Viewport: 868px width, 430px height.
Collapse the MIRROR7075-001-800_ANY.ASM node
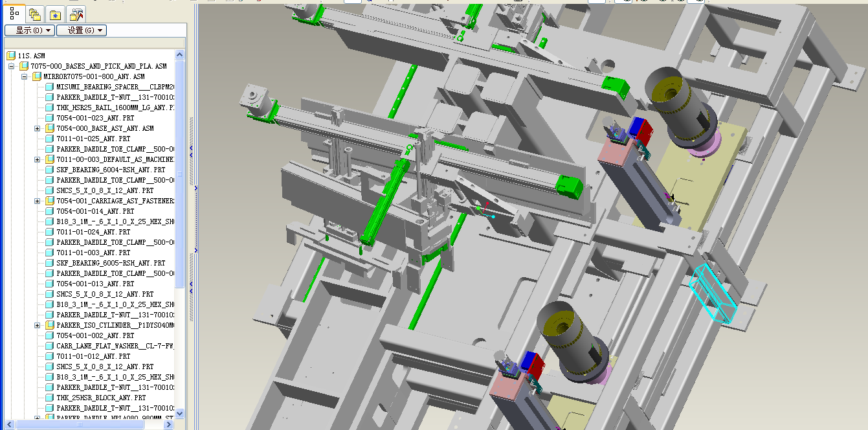tap(24, 76)
